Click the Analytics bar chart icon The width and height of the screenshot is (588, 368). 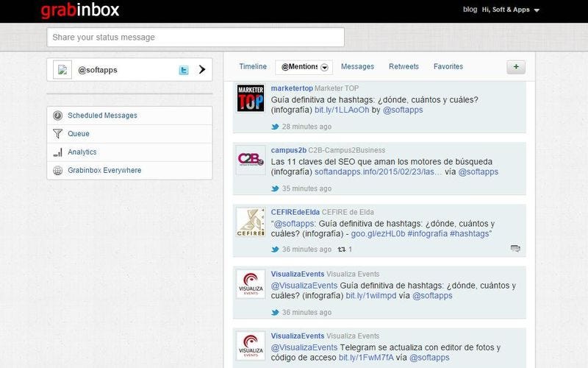pyautogui.click(x=58, y=152)
